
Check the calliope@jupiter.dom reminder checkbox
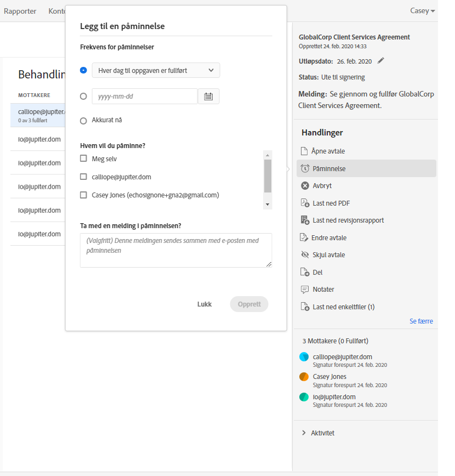pos(83,177)
